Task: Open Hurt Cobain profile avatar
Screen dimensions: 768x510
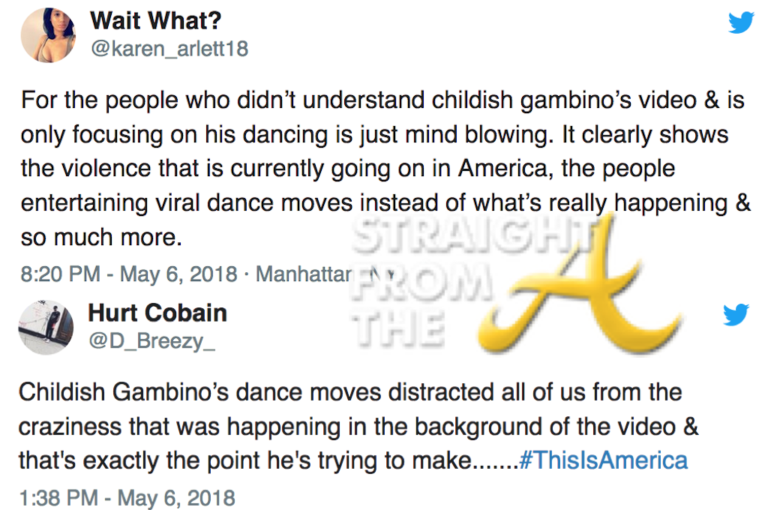Action: 47,327
